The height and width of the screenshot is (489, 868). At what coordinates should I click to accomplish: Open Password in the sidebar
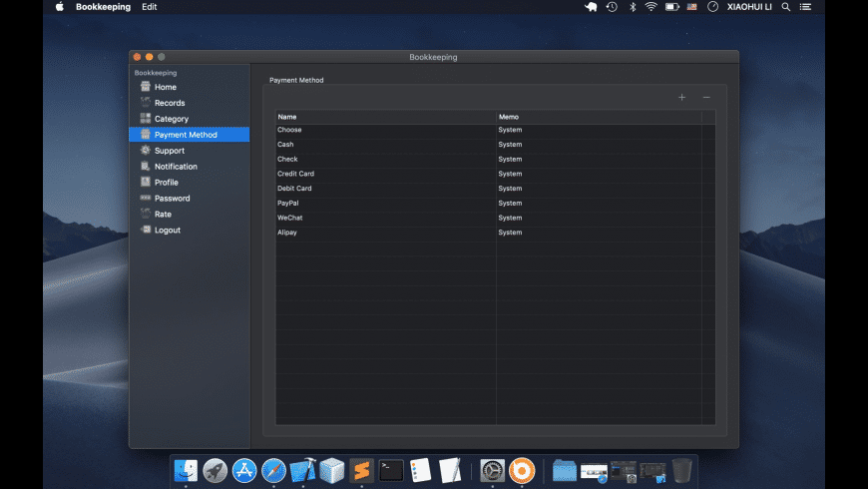tap(173, 199)
